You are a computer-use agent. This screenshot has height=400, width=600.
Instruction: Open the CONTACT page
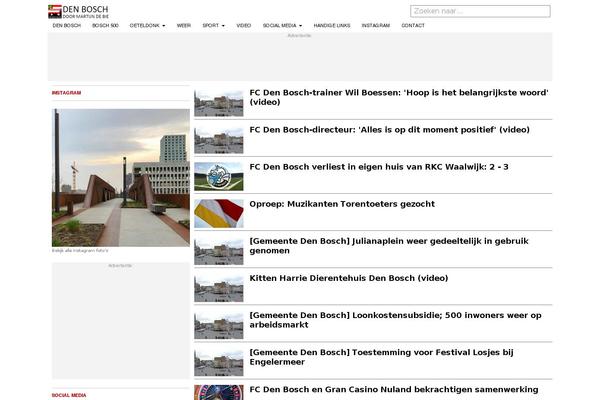(413, 26)
